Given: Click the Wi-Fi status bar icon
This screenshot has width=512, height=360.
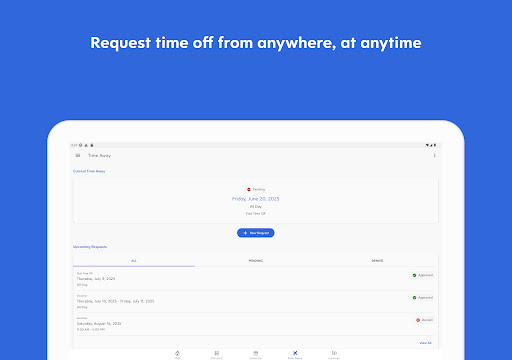Looking at the screenshot, I should [x=427, y=145].
